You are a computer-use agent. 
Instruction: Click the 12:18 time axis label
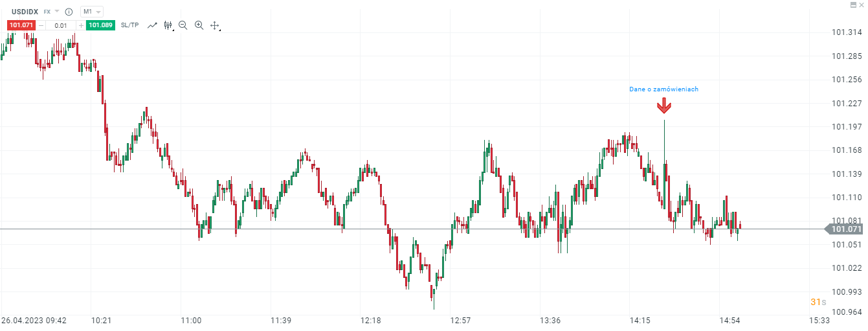(371, 321)
